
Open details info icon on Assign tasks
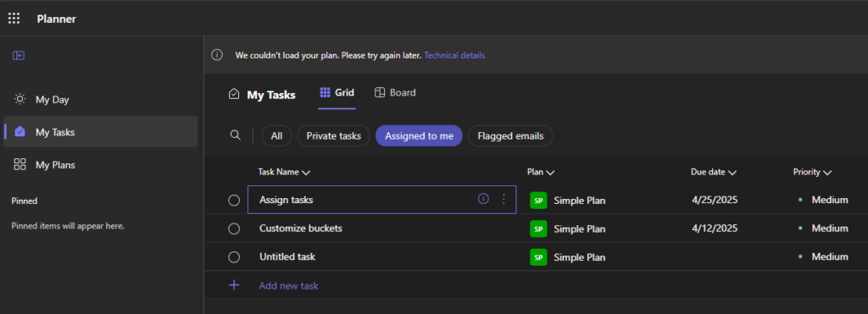pos(483,199)
